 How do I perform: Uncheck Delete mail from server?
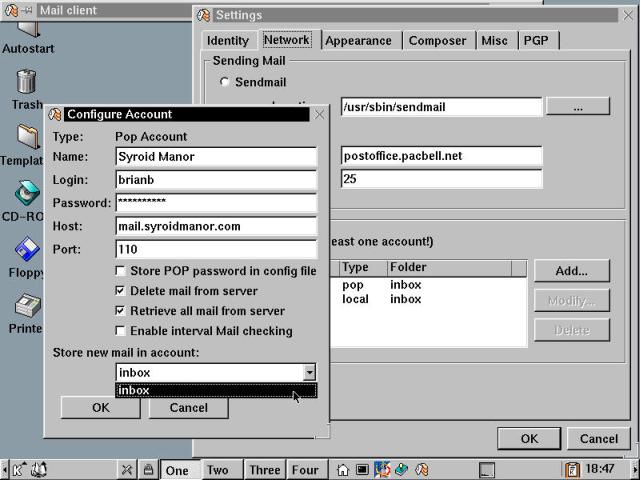(121, 291)
